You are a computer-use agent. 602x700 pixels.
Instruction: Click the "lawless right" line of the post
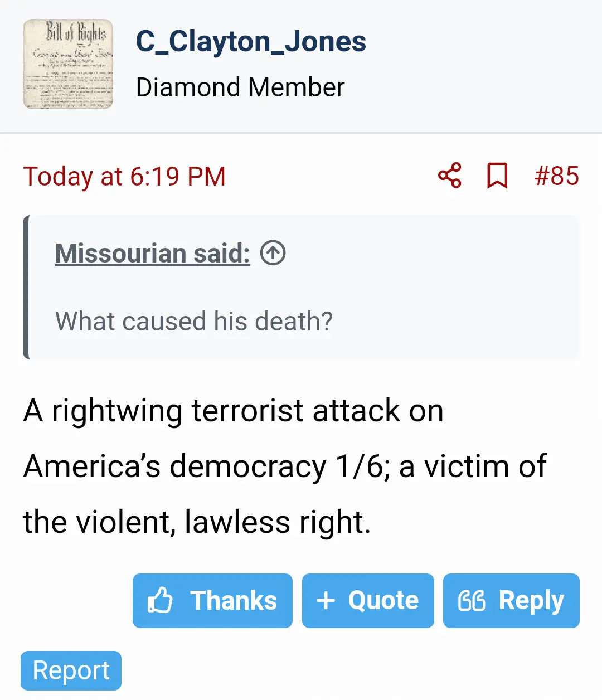tap(196, 522)
